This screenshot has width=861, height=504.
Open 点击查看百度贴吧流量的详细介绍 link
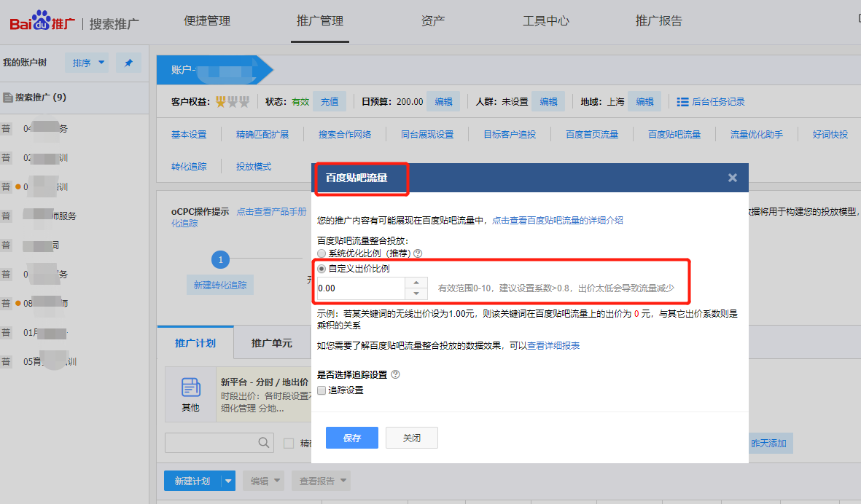pyautogui.click(x=557, y=221)
